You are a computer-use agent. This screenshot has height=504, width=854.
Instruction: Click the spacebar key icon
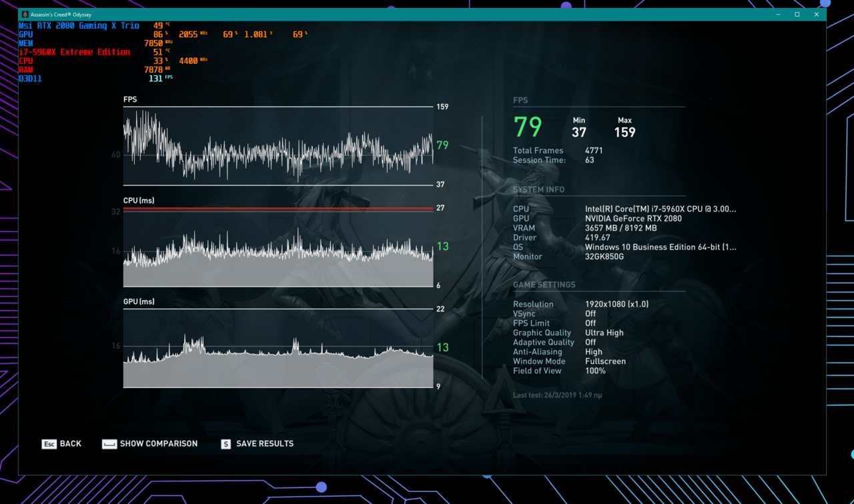coord(109,444)
